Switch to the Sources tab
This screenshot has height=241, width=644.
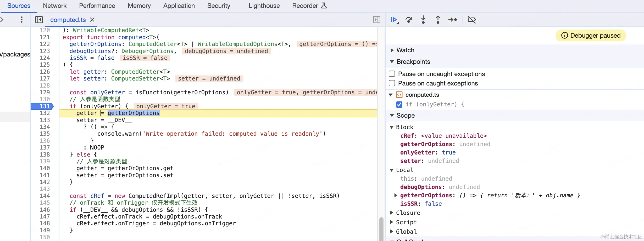19,6
